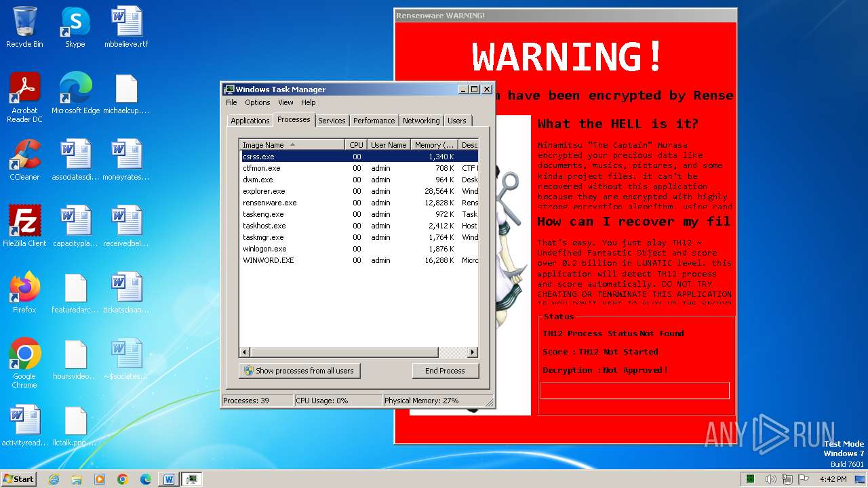Click the Edge icon in taskbar
This screenshot has height=488, width=868.
(146, 479)
